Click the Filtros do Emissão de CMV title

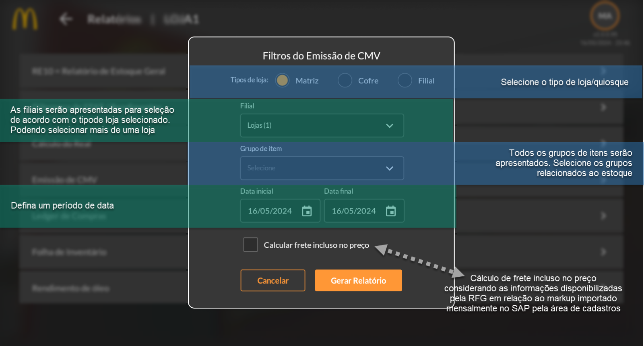coord(322,56)
